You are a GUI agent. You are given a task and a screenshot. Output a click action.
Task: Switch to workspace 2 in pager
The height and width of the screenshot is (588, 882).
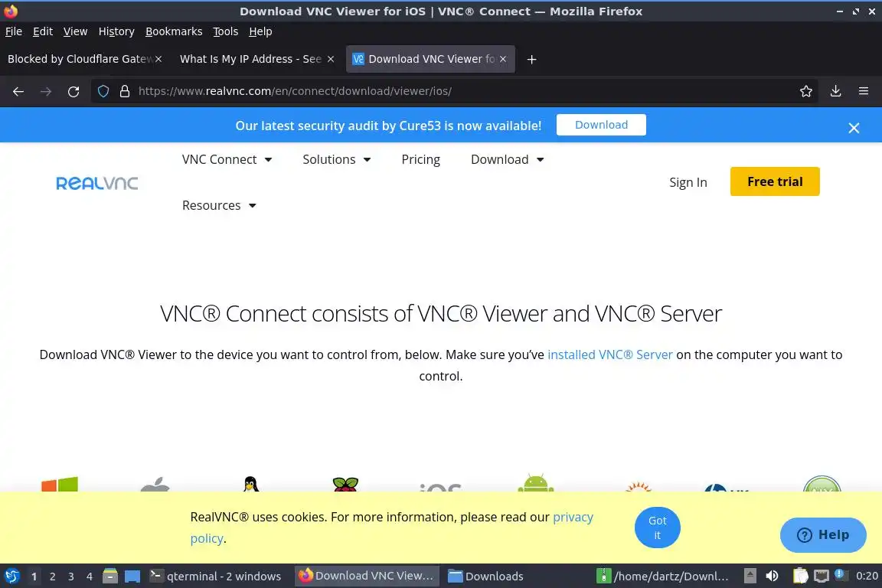(52, 577)
